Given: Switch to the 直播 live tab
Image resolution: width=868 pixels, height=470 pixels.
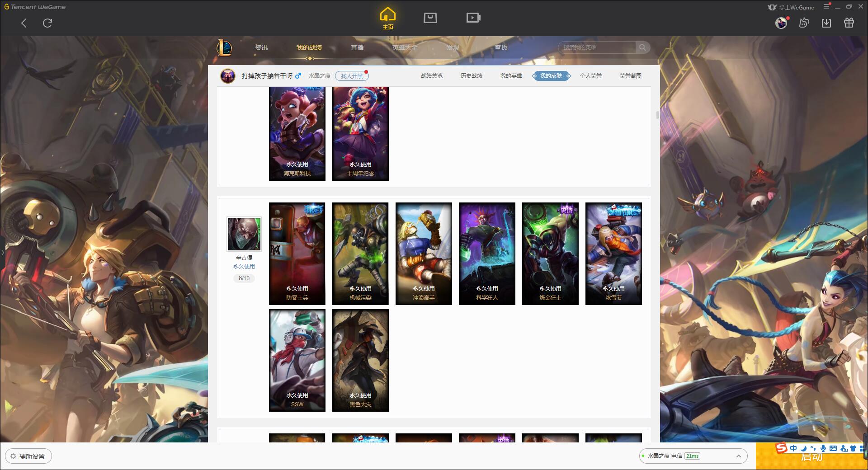Looking at the screenshot, I should [x=357, y=47].
